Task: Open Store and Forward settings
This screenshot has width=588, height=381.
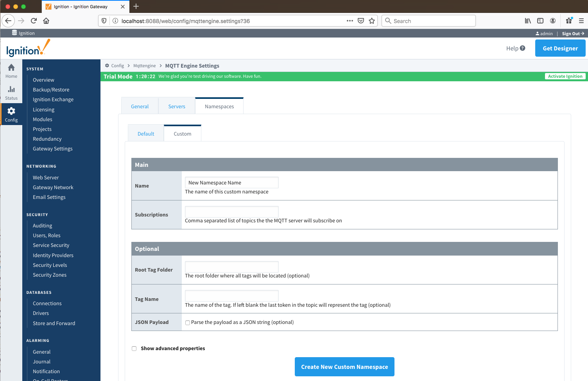Action: 54,323
